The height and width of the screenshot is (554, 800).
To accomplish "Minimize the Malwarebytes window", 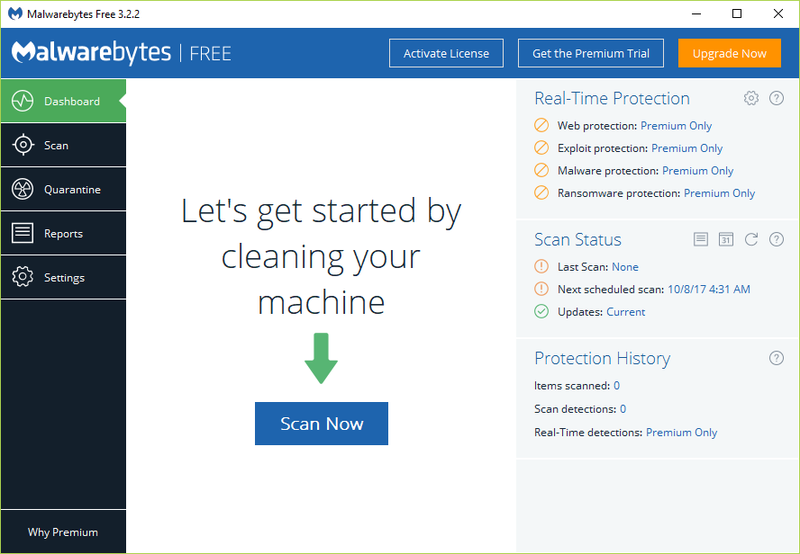I will [696, 14].
